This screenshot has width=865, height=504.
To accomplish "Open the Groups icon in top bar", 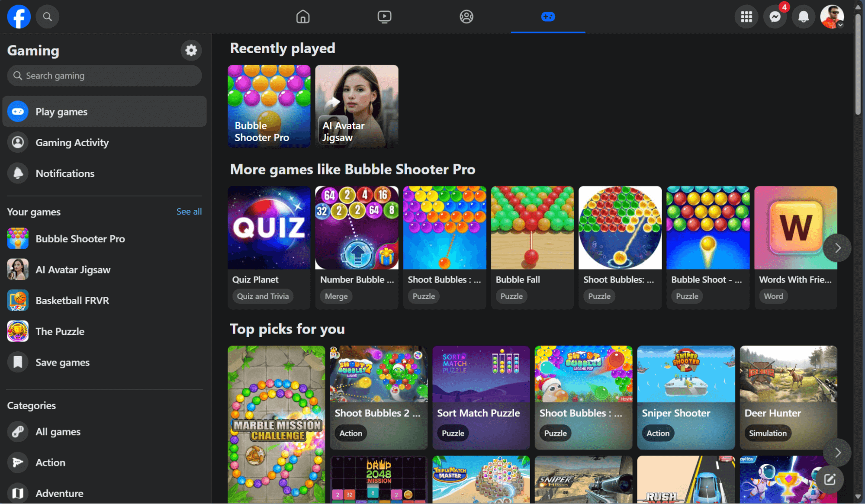I will (466, 17).
